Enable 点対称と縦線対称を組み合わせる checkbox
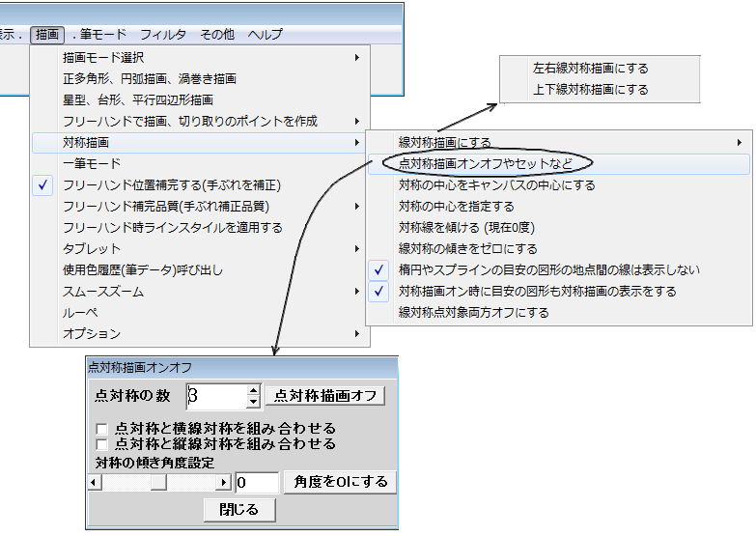 pos(101,444)
